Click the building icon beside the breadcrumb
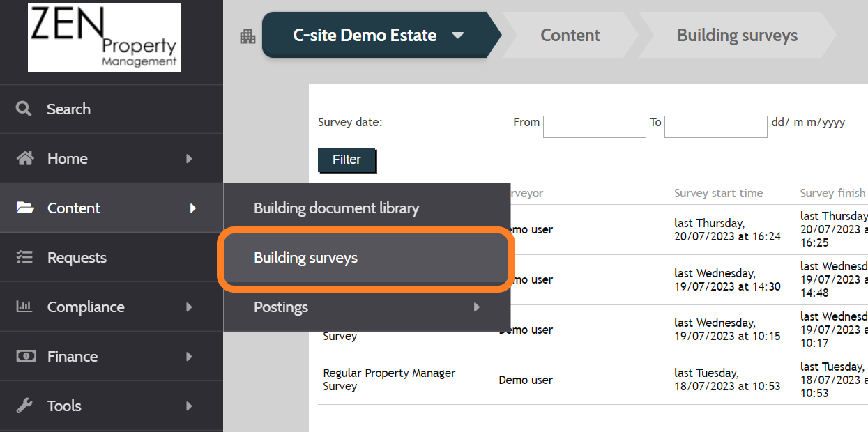Screen dimensions: 868x432 [248, 36]
